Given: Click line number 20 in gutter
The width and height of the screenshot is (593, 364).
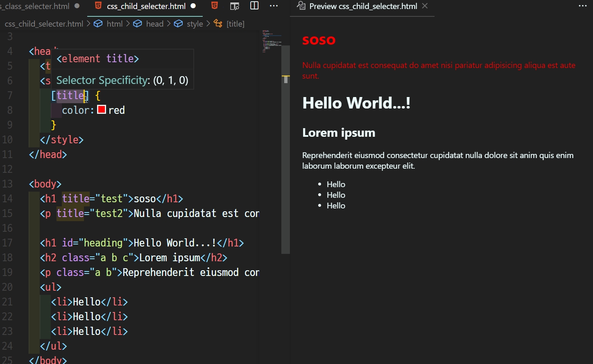Looking at the screenshot, I should [7, 287].
